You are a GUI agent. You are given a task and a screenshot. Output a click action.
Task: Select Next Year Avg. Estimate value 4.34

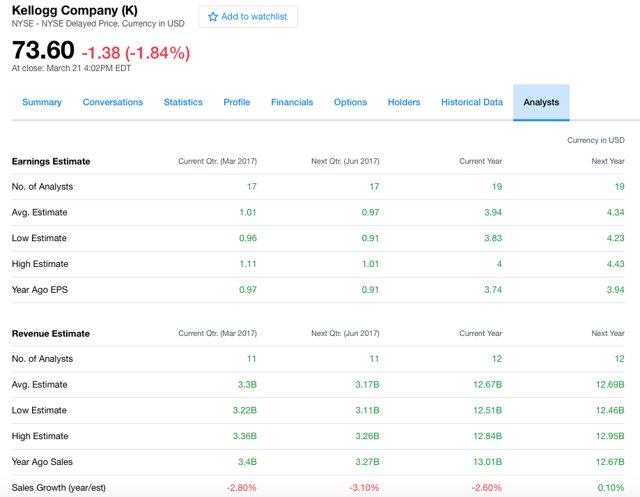(616, 212)
